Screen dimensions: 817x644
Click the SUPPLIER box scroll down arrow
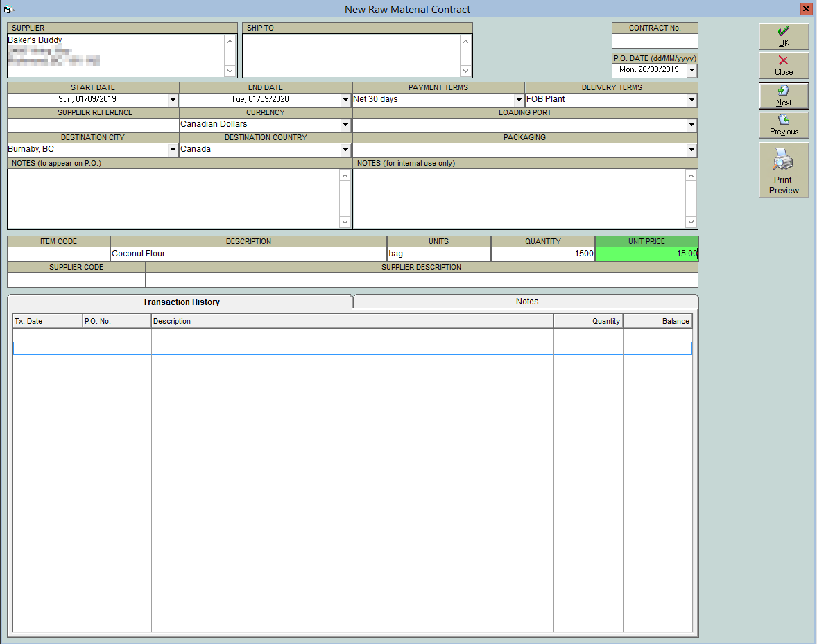(230, 71)
